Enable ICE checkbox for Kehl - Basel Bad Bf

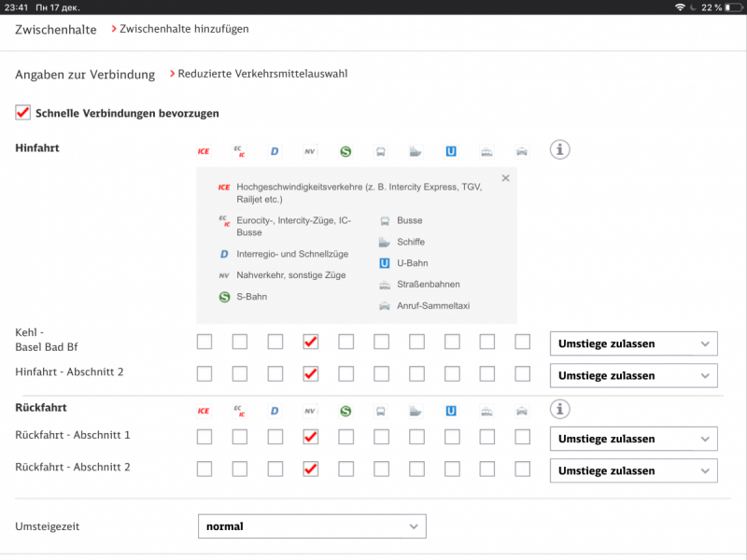click(204, 342)
